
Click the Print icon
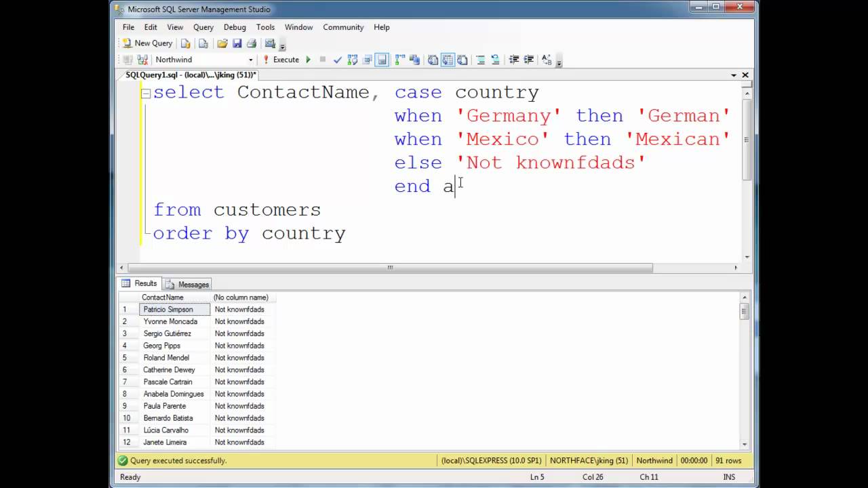(252, 43)
